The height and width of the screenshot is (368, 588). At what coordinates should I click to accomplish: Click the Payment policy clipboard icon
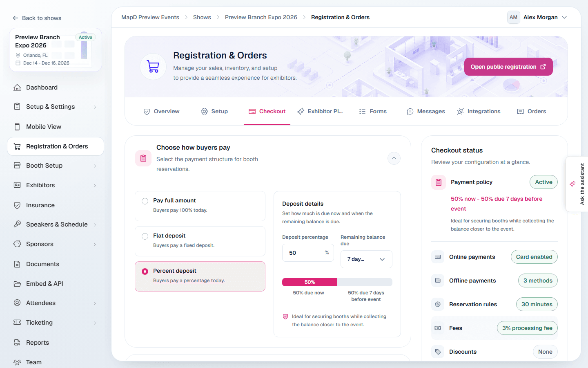[439, 182]
